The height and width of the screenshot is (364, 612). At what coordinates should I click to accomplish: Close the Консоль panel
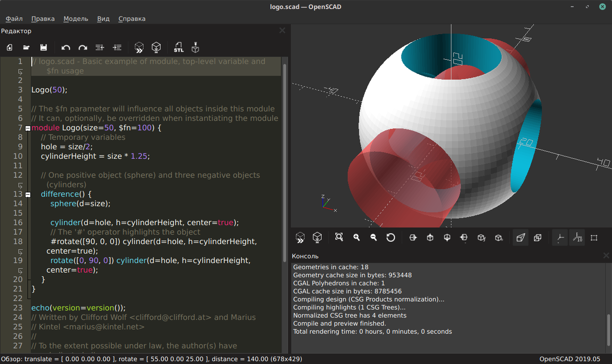point(606,255)
